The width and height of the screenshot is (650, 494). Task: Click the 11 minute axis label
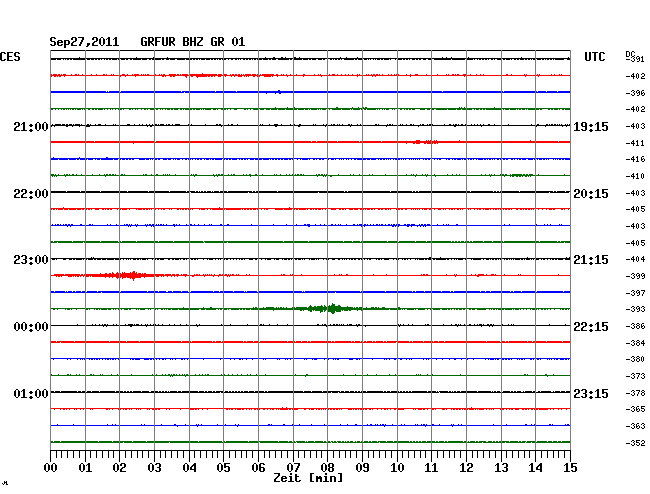[x=431, y=467]
